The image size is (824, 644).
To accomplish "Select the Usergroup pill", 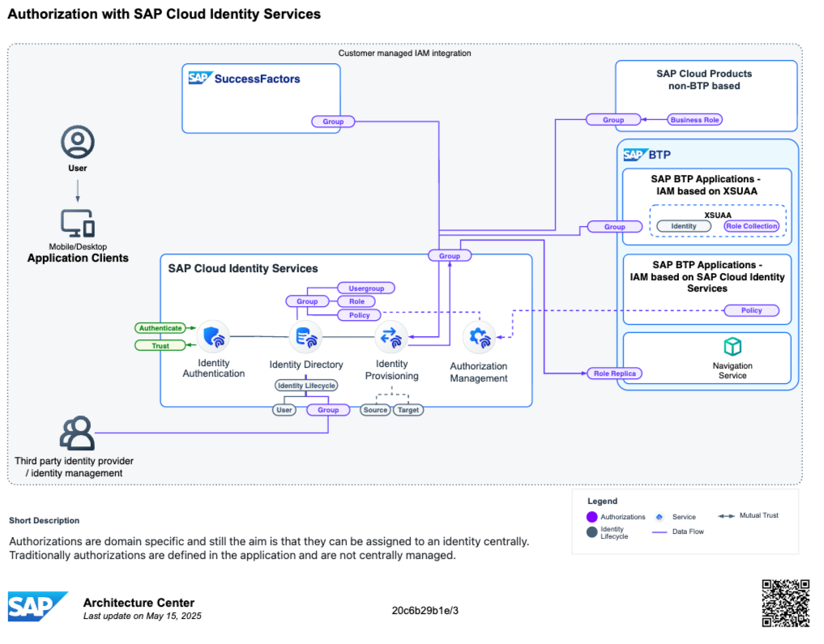I will pyautogui.click(x=365, y=288).
